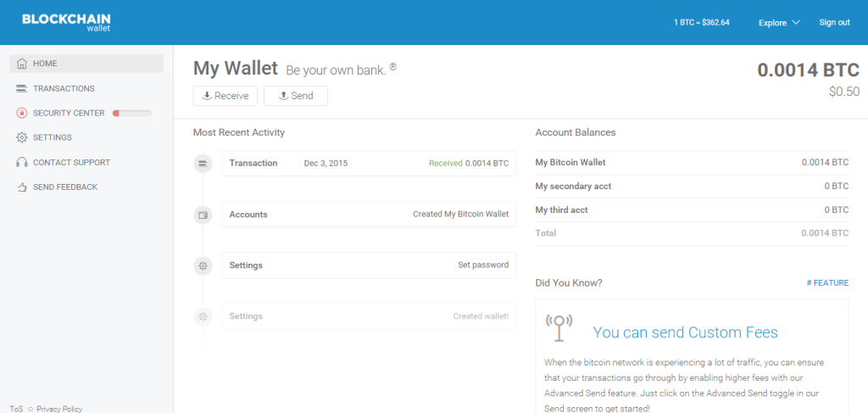Click the Total balance row
Screen dimensions: 868x413
tap(692, 233)
